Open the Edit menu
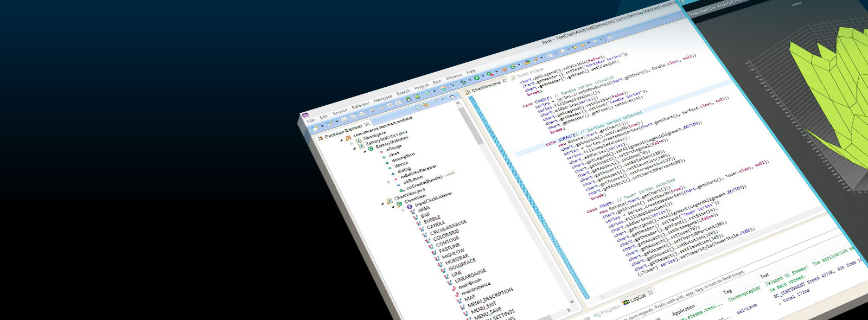The width and height of the screenshot is (868, 320). coord(323,117)
